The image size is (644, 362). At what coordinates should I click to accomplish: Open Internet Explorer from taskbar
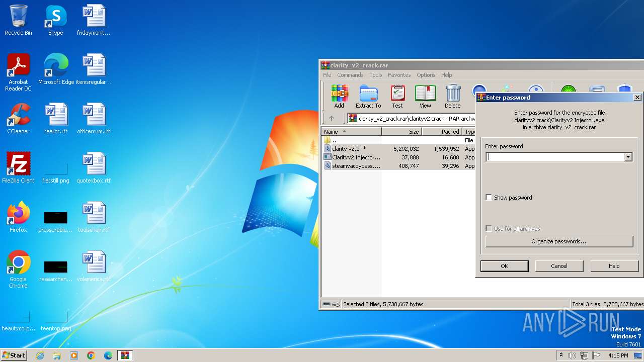click(x=40, y=355)
